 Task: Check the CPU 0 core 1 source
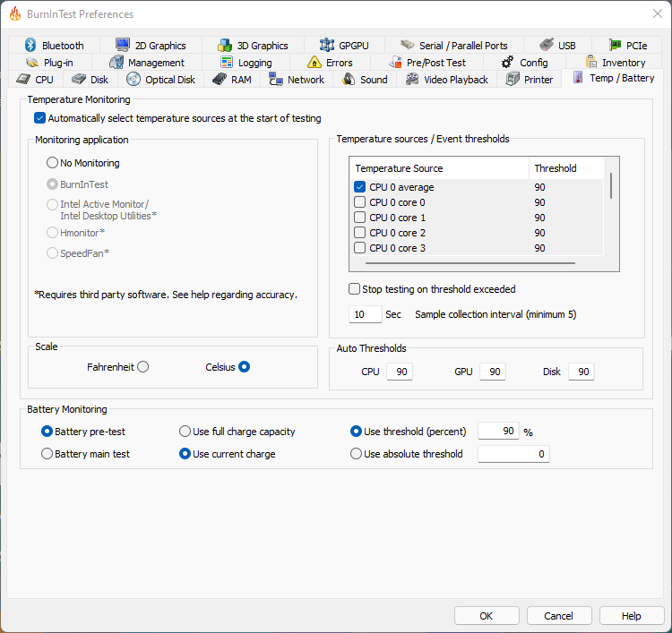point(359,218)
